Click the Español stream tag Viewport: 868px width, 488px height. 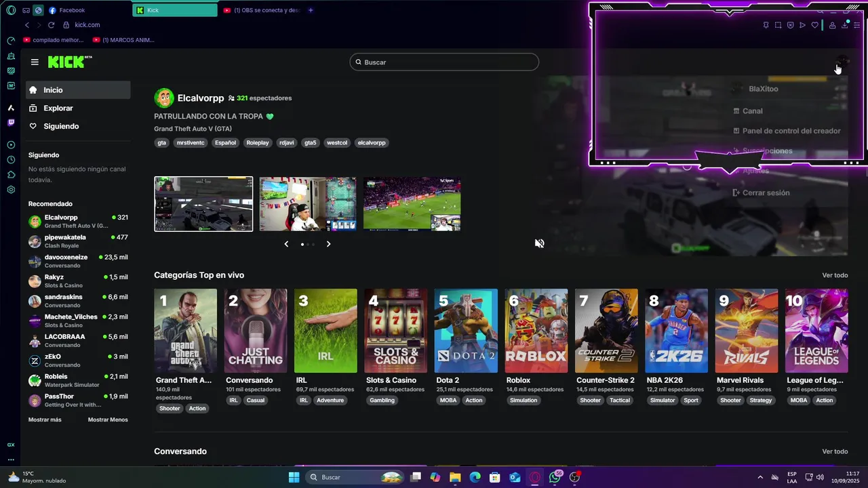click(225, 143)
